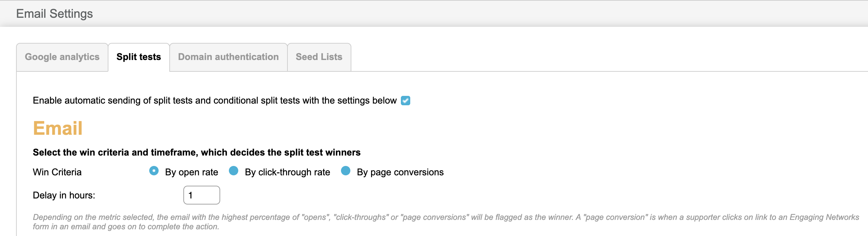Image resolution: width=868 pixels, height=236 pixels.
Task: Click the 'Enable automatic sending' label text
Action: 214,101
